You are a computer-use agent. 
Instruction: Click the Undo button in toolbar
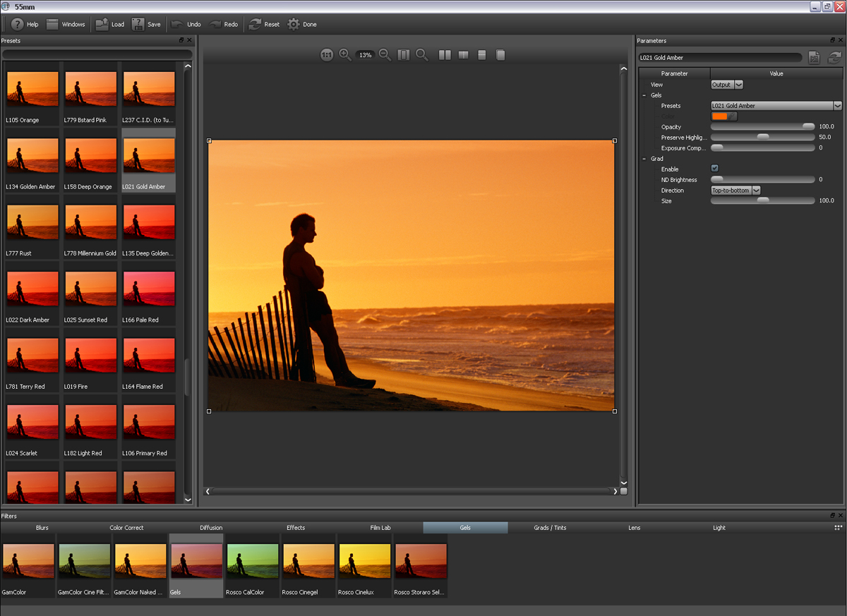pyautogui.click(x=186, y=24)
